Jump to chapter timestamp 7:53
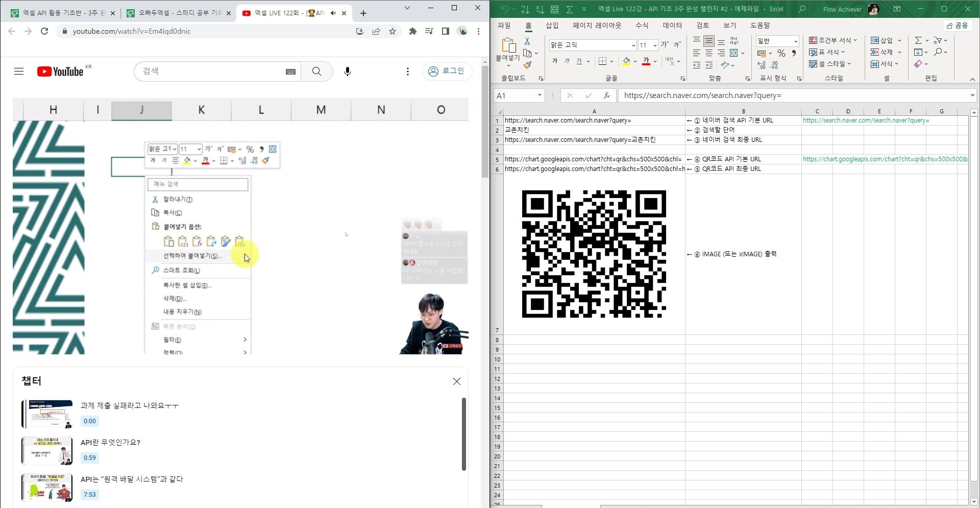This screenshot has height=508, width=980. pos(90,494)
